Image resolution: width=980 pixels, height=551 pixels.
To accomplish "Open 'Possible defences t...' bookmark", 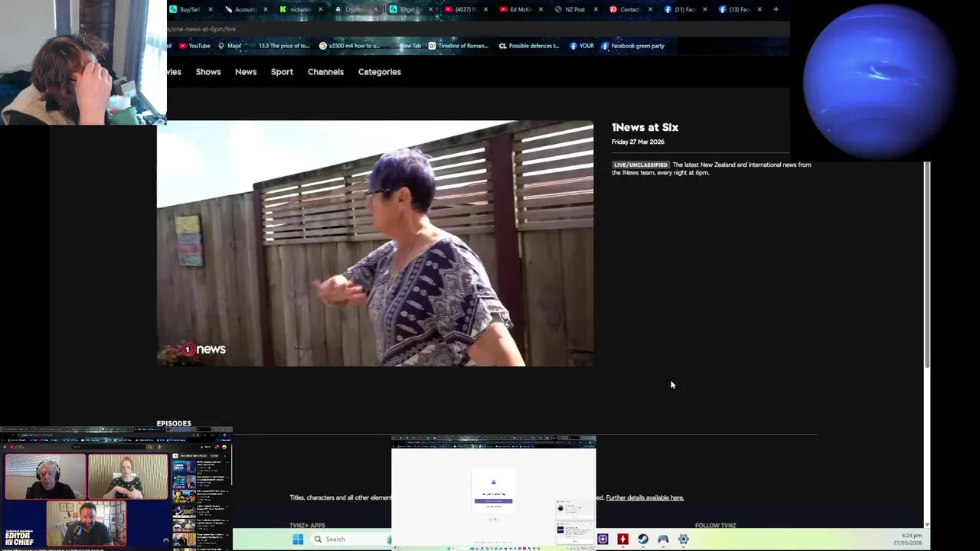I will (530, 46).
